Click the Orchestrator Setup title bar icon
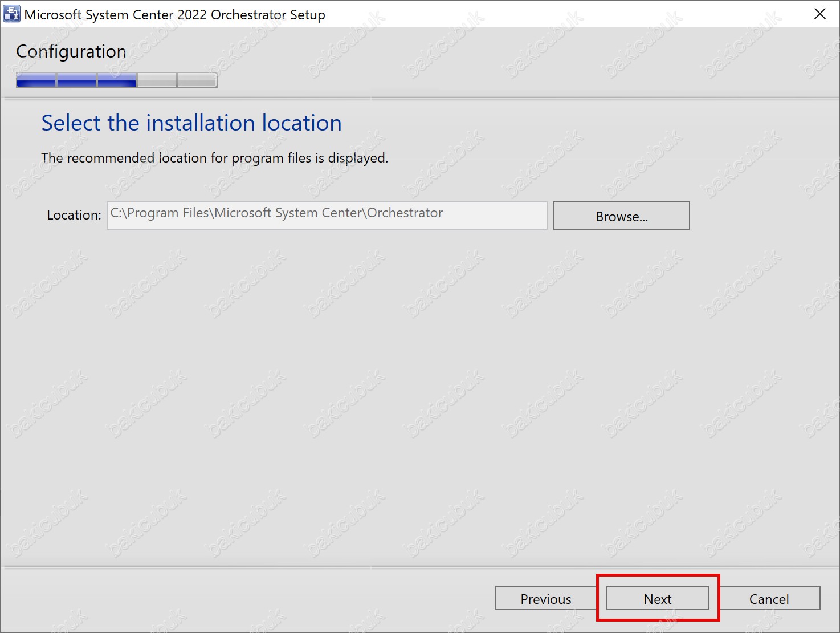The image size is (840, 633). coord(11,14)
